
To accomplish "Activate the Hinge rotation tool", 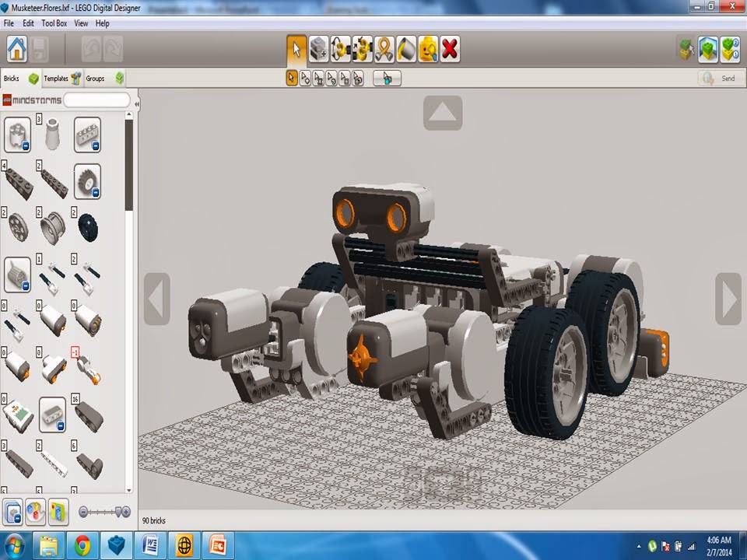I will click(338, 48).
